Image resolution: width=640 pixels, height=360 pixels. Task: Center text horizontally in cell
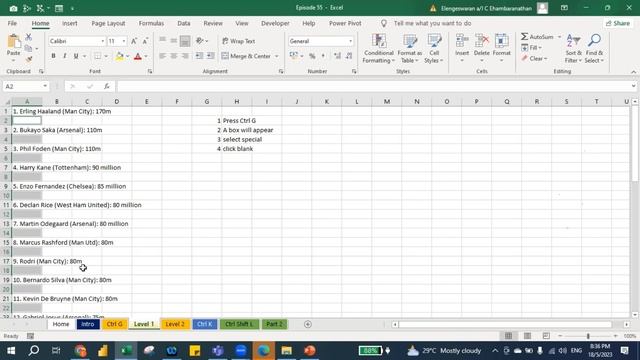[x=173, y=56]
